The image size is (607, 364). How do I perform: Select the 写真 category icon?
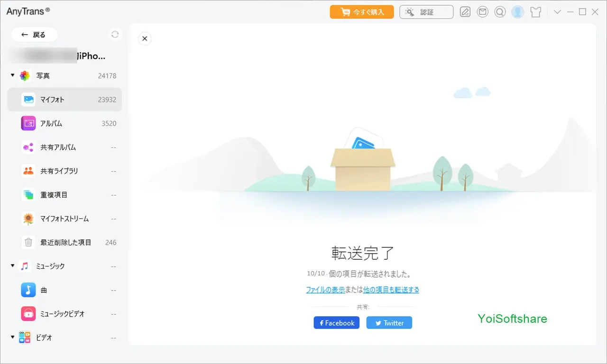pos(25,76)
